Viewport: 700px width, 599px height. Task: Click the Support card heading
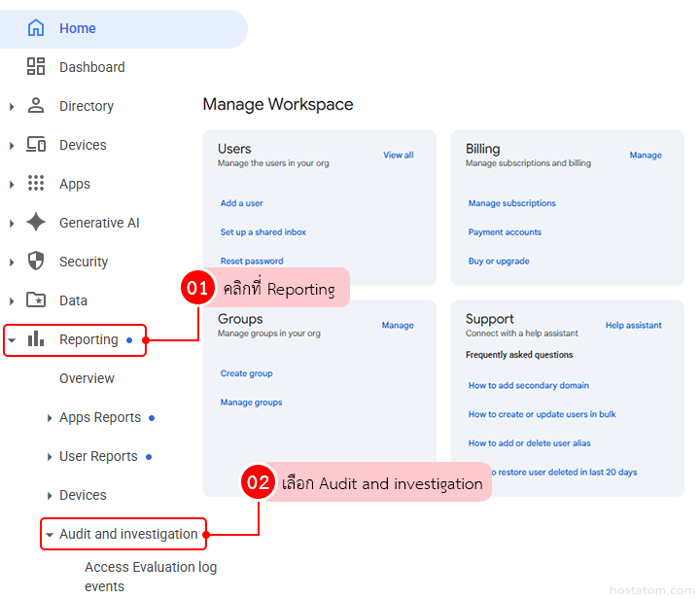click(x=489, y=319)
